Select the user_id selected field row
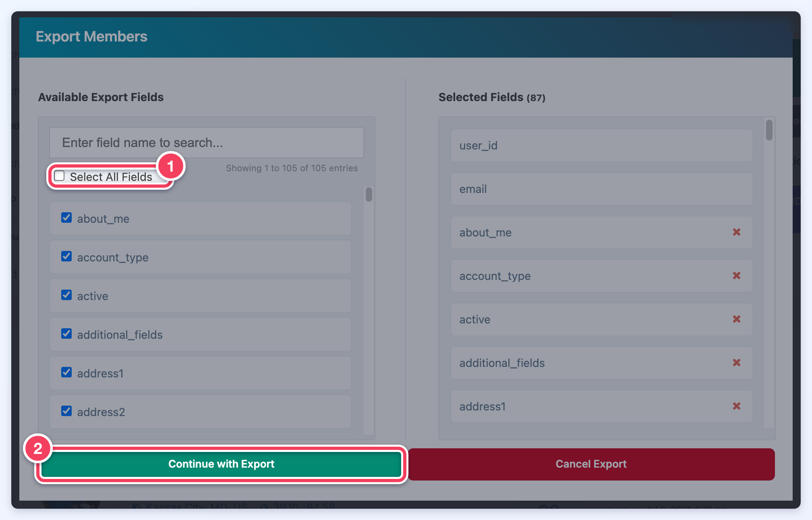 point(601,145)
